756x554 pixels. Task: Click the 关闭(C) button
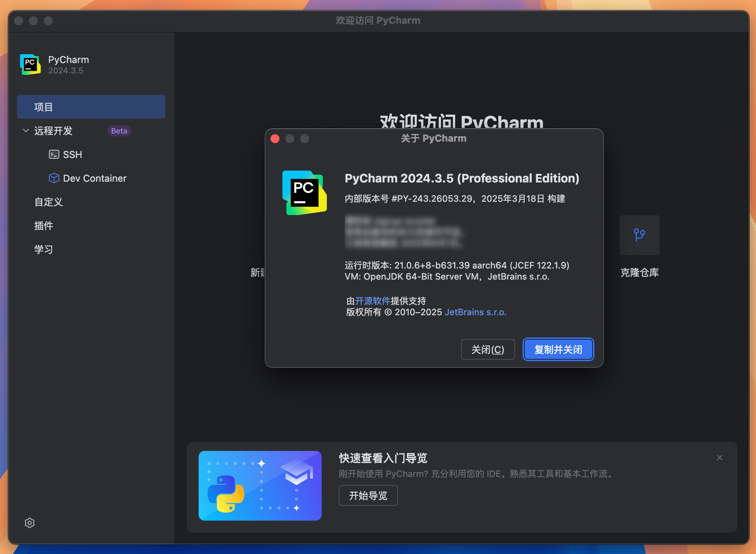(488, 349)
